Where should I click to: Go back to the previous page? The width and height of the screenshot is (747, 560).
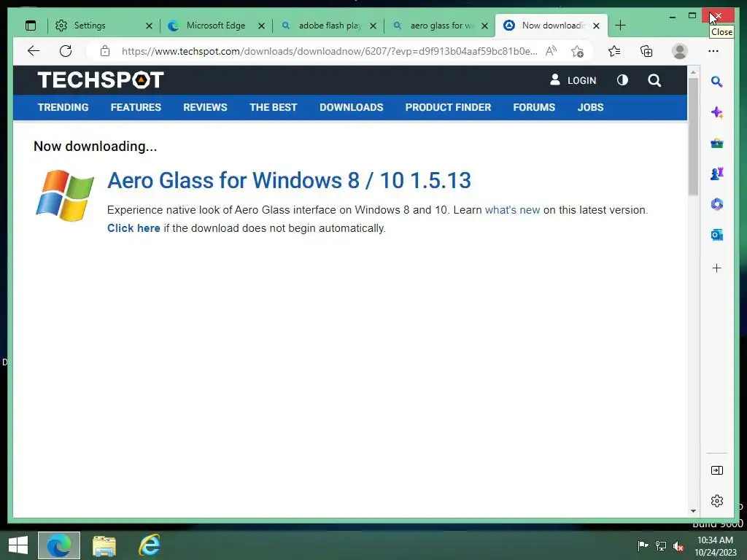click(x=34, y=51)
